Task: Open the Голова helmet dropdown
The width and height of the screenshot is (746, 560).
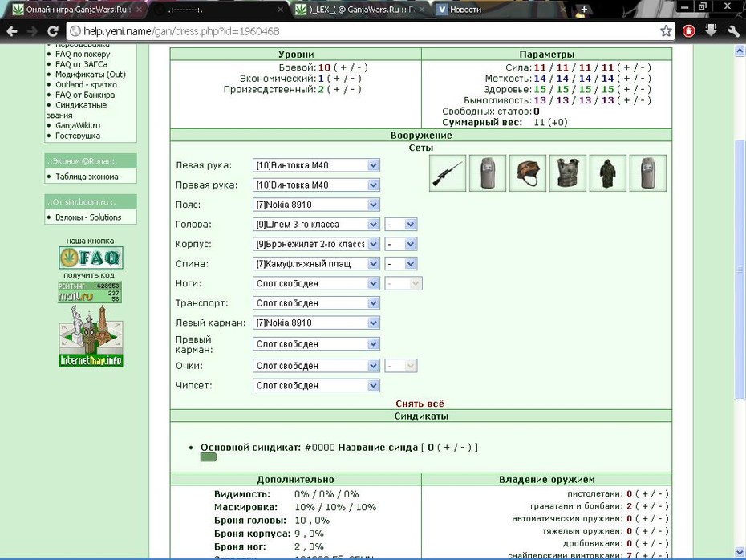Action: (x=316, y=225)
